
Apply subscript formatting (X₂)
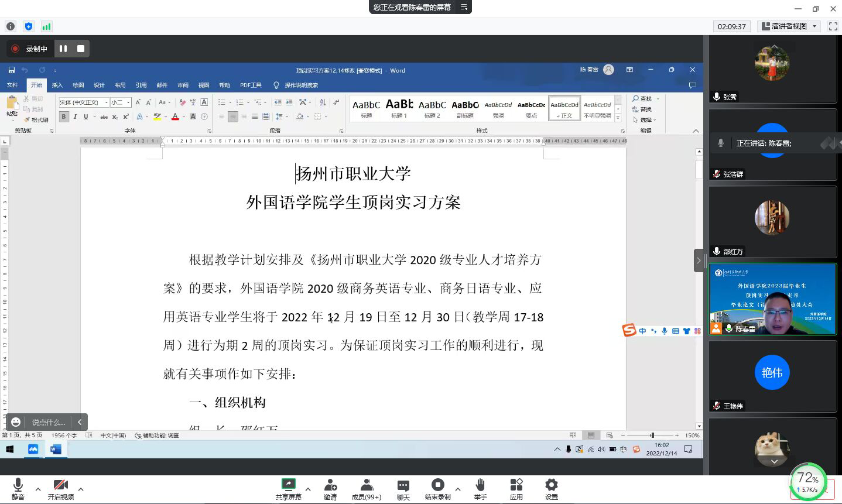115,117
